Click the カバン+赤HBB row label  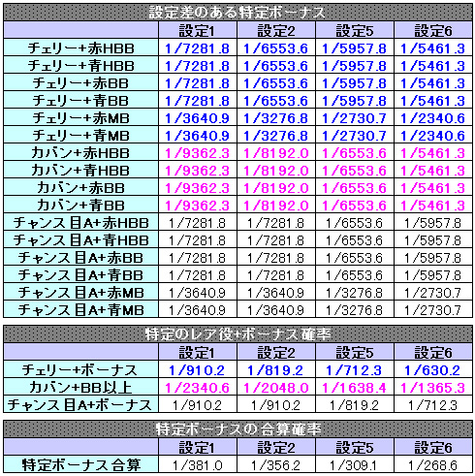click(80, 152)
